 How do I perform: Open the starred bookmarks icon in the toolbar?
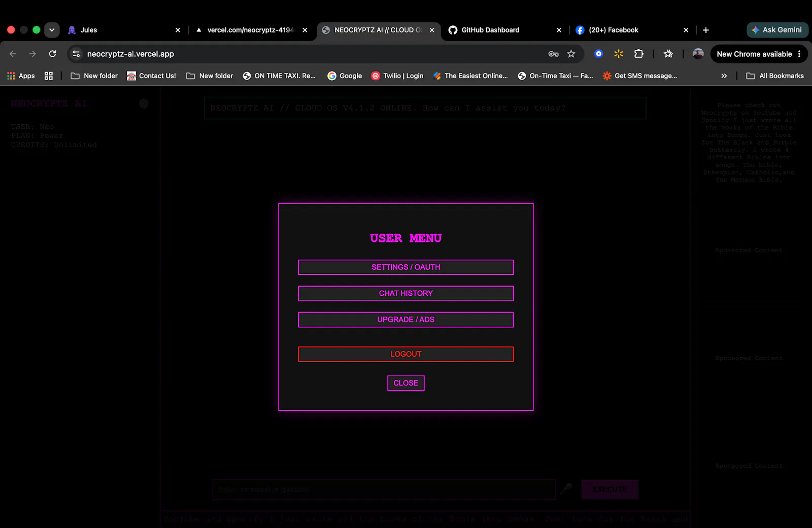(668, 54)
